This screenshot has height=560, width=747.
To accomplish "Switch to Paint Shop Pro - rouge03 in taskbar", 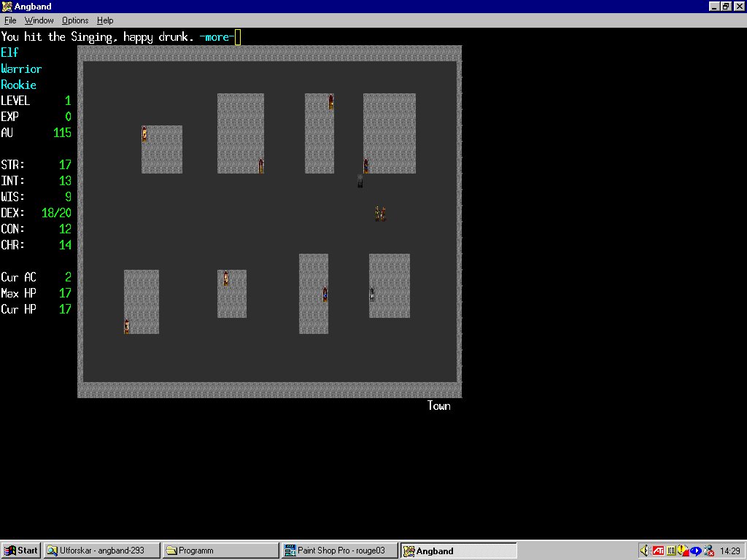I will pos(340,551).
